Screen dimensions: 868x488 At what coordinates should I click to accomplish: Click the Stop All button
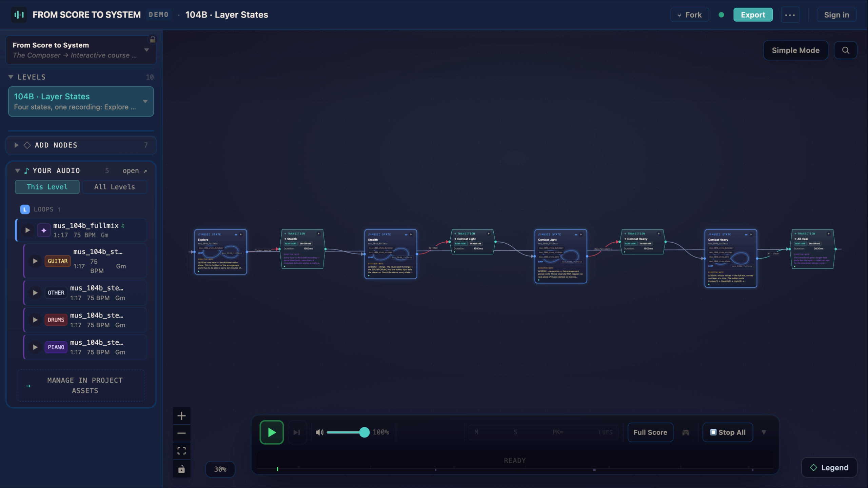click(x=728, y=432)
